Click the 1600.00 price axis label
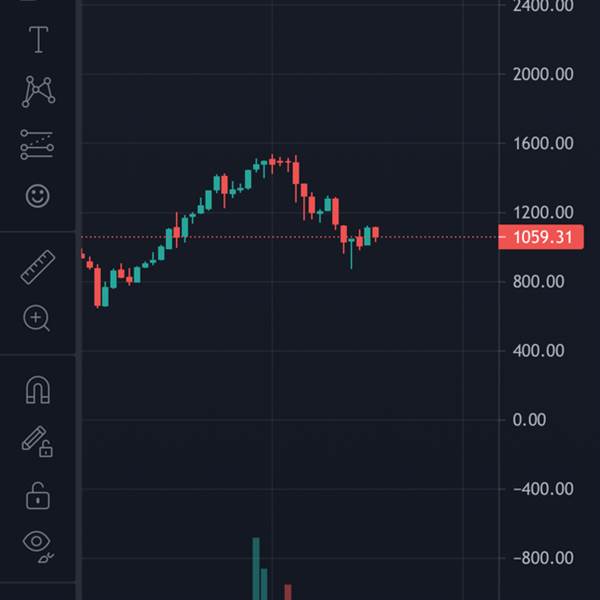600x600 pixels. click(543, 144)
